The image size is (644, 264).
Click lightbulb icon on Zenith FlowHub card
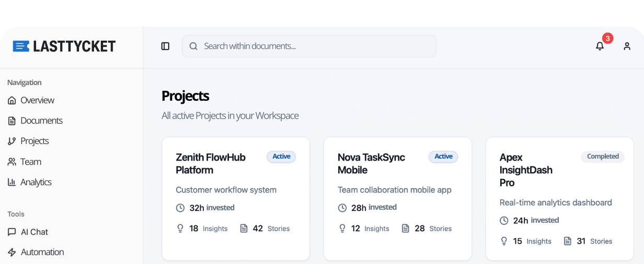[x=180, y=228]
